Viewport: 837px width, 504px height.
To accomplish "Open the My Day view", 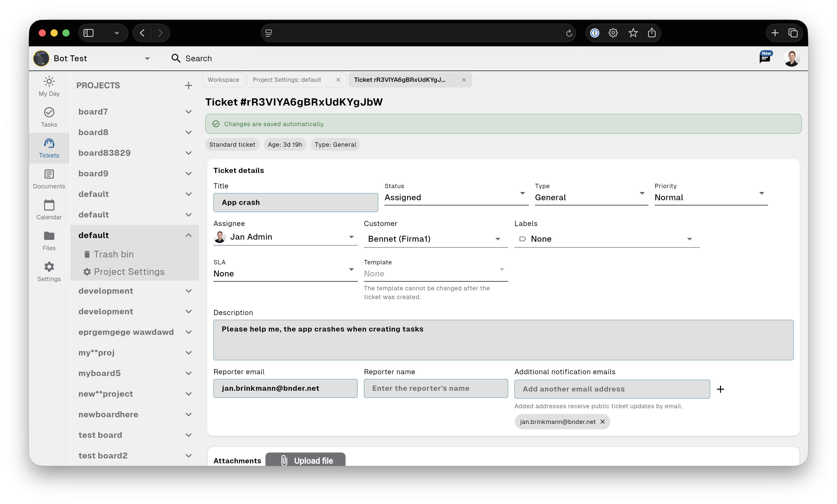I will [x=49, y=86].
